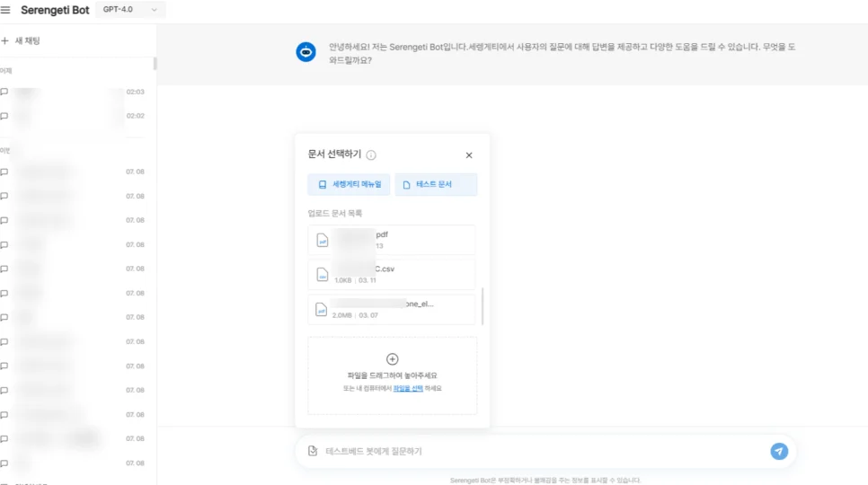Click the book icon in 세렝게티 메뉴얼

323,185
